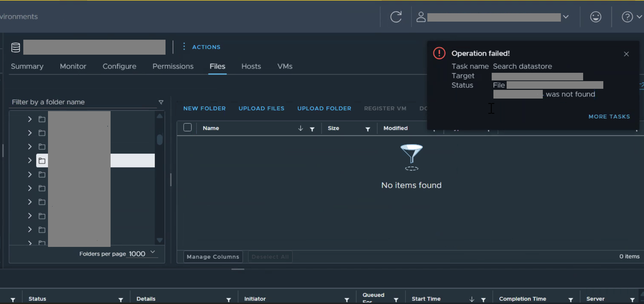Viewport: 644px width, 304px height.
Task: Expand the highlighted selected folder
Action: tap(30, 161)
